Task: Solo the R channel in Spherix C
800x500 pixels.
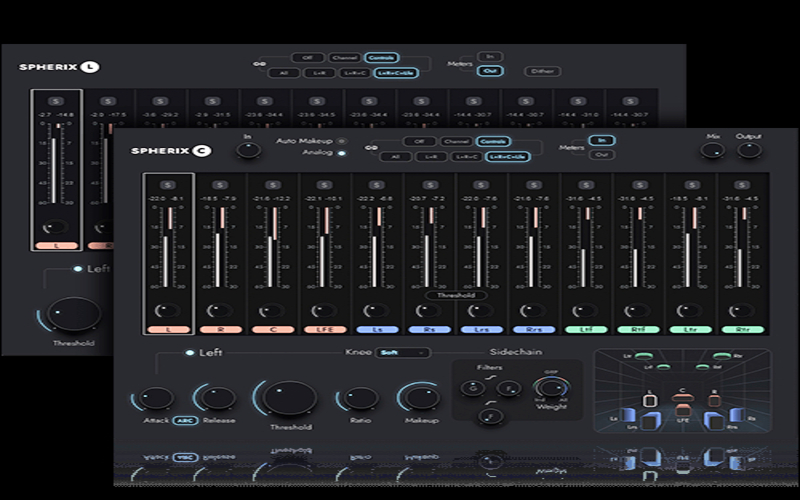Action: point(220,185)
